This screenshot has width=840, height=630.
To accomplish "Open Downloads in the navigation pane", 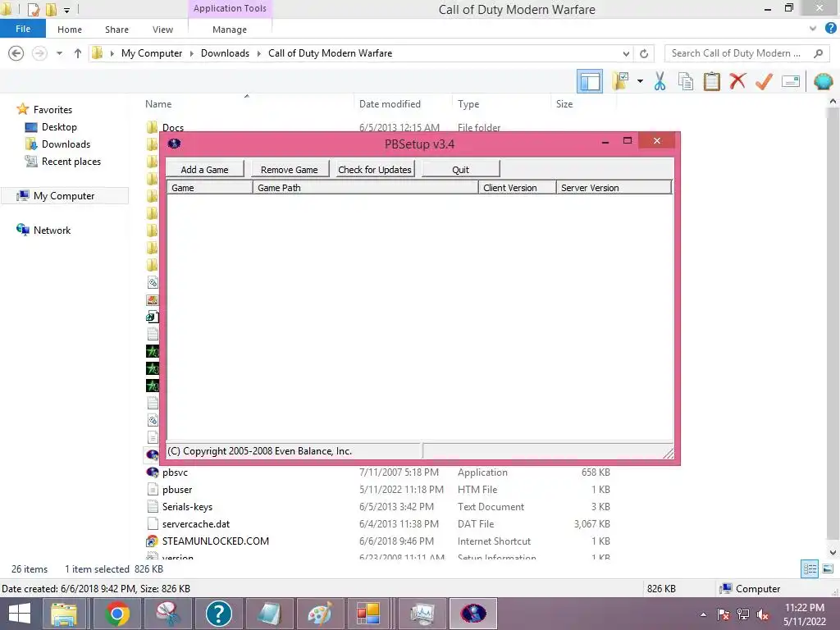I will pos(66,144).
